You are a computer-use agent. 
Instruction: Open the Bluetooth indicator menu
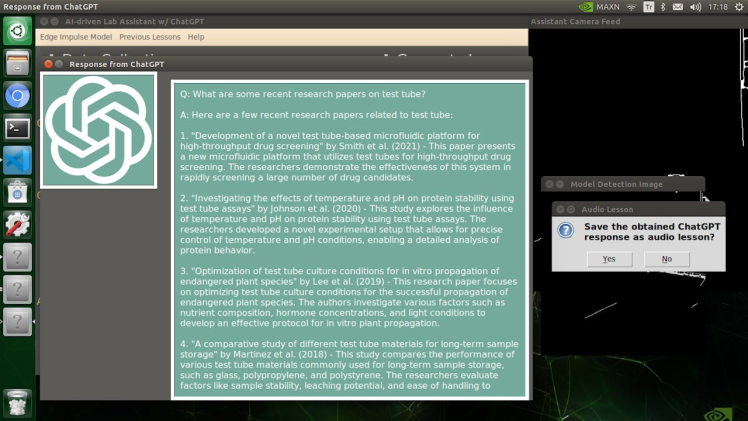click(663, 7)
